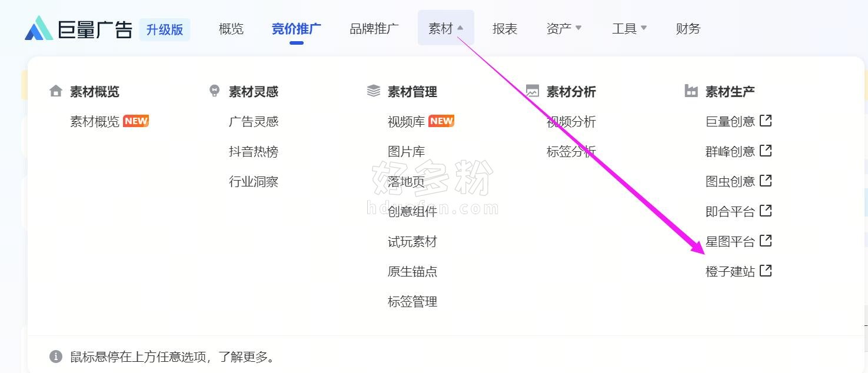Screen dimensions: 868x373
Task: Open 即合平台 link
Action: pos(730,212)
